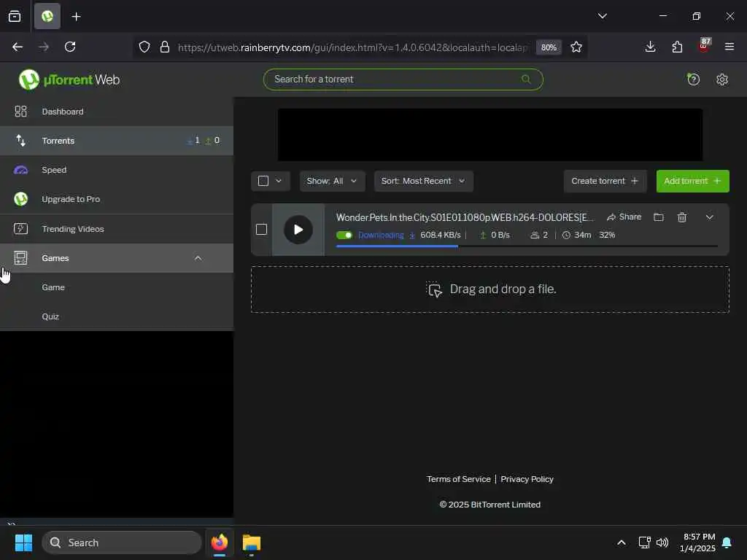Image resolution: width=747 pixels, height=560 pixels.
Task: Click the extension icon with 87 badge
Action: click(x=704, y=46)
